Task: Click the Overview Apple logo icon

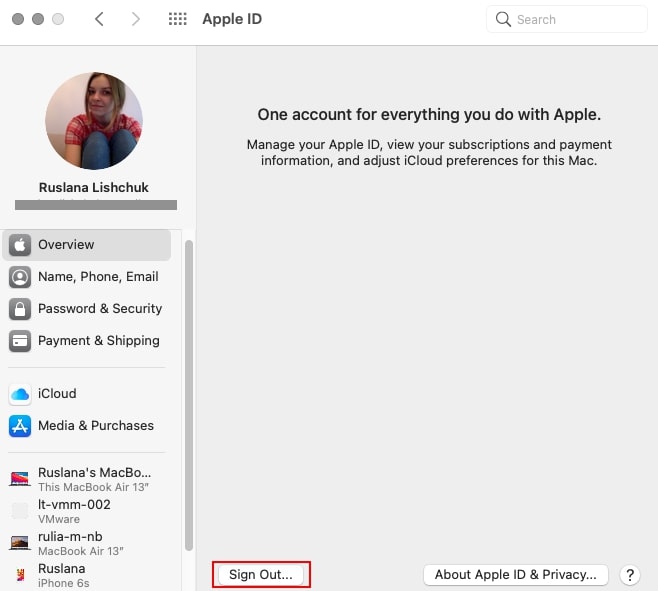Action: (x=20, y=245)
